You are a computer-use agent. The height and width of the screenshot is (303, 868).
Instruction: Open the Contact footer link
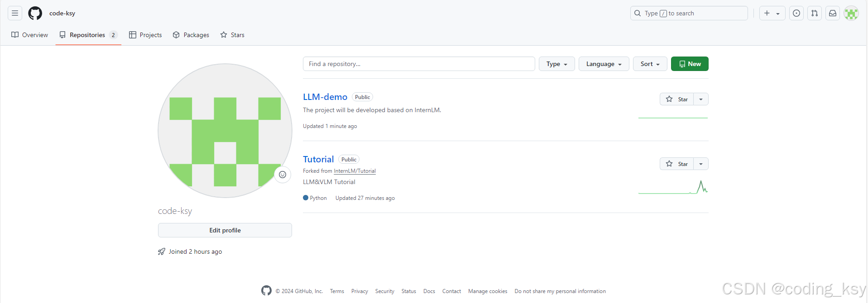451,291
